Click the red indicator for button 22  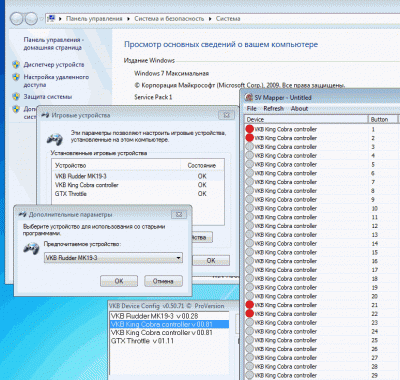pos(249,314)
